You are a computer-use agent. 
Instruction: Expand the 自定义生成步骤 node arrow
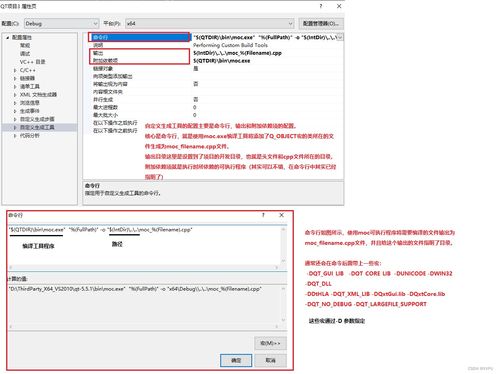15,119
